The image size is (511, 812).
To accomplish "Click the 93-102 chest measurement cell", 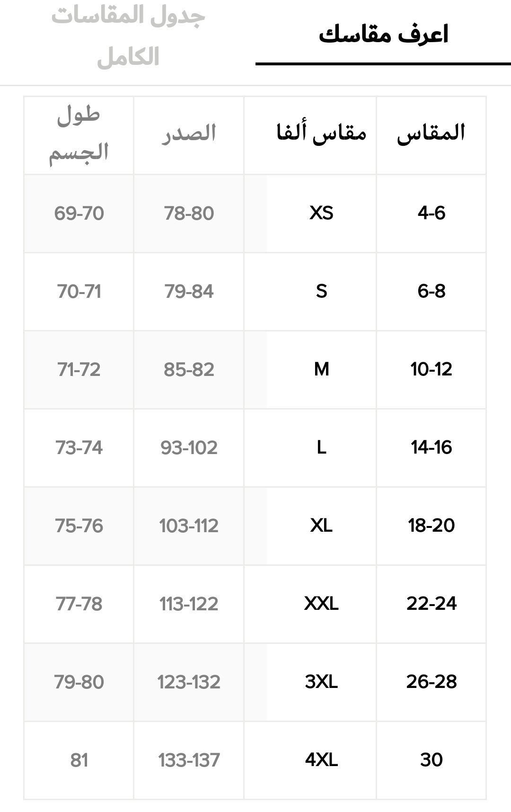I will (x=189, y=447).
